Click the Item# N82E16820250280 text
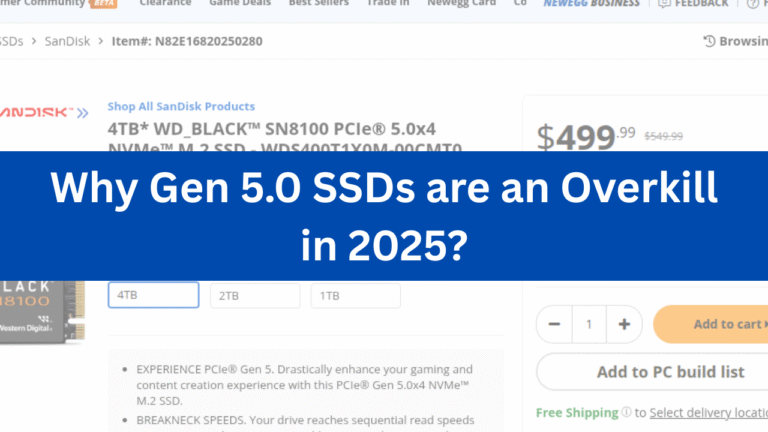 click(x=187, y=41)
